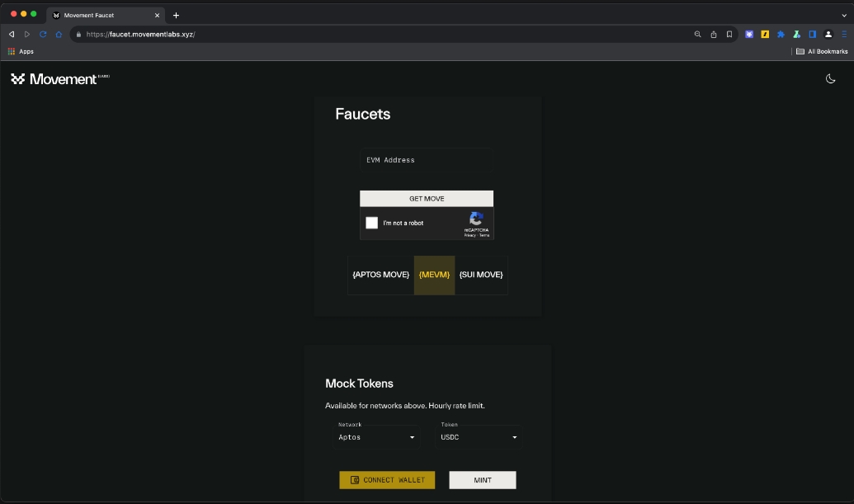
Task: Click the Movement logo in the header
Action: click(60, 79)
